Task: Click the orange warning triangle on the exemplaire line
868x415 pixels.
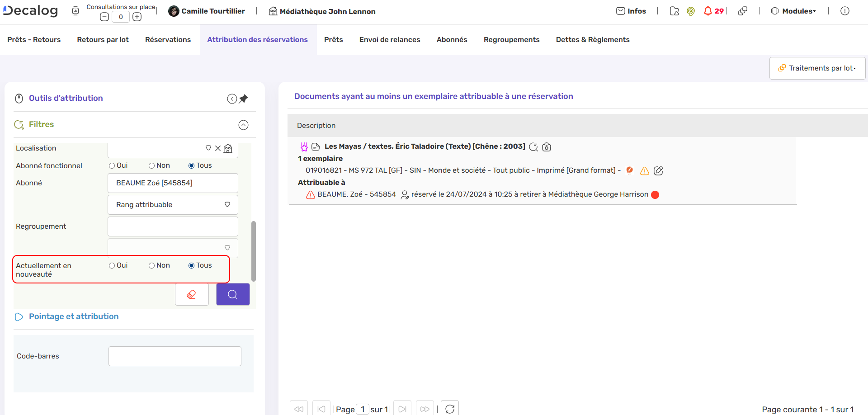Action: 644,171
